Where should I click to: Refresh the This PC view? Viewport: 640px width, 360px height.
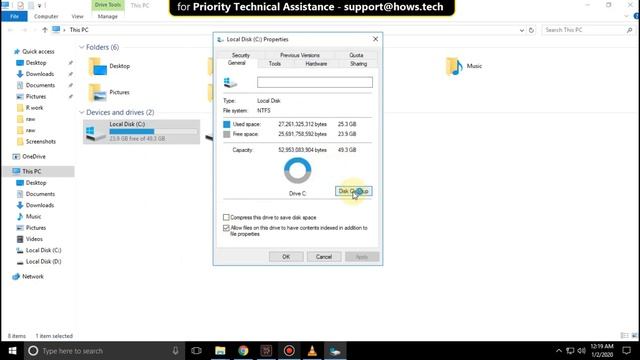(x=531, y=30)
